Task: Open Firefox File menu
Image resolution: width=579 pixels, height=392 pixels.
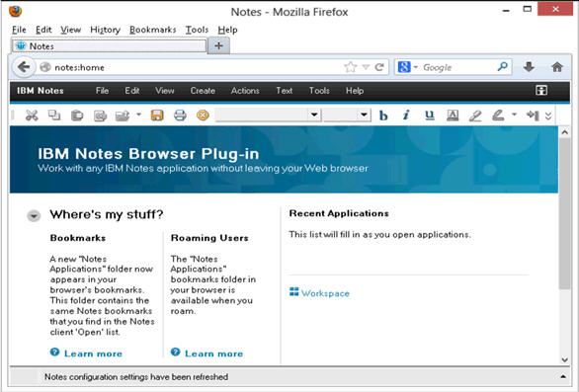Action: coord(19,30)
